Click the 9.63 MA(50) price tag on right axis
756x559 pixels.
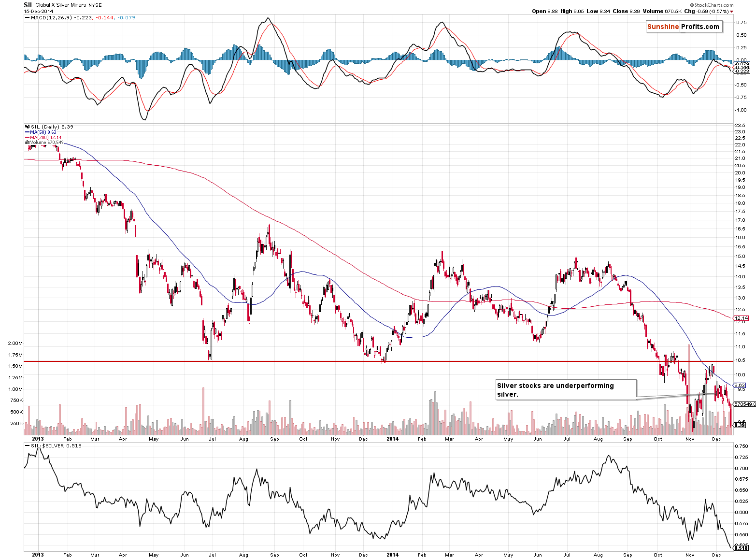click(740, 386)
